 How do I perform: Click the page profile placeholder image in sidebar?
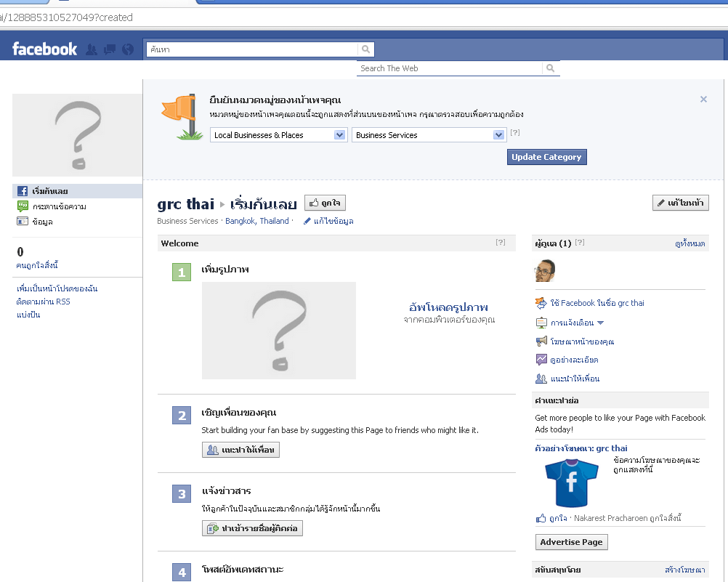78,134
